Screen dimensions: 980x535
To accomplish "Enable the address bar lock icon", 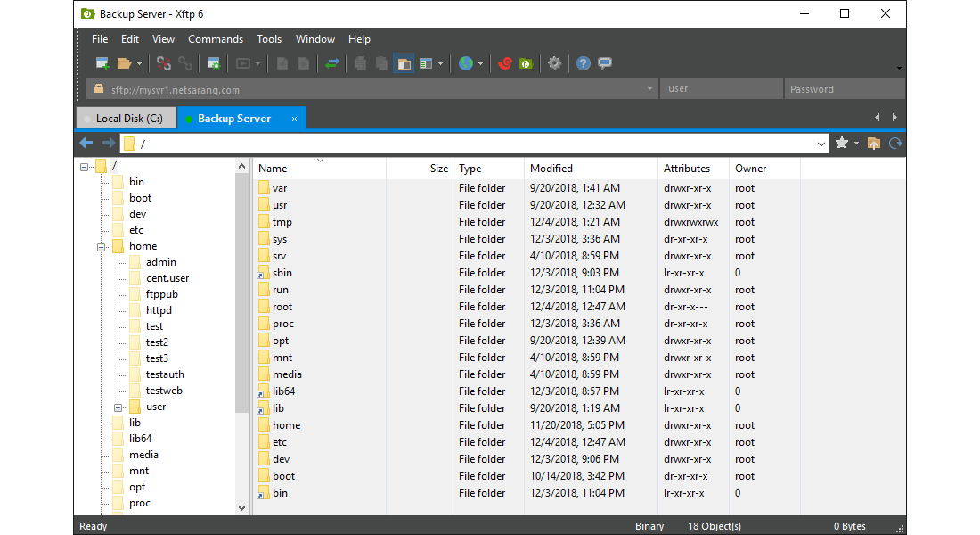I will pos(98,89).
